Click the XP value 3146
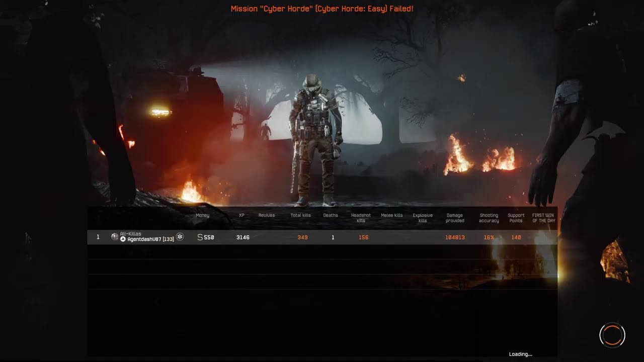Screen dimensions: 644x362 click(243, 237)
